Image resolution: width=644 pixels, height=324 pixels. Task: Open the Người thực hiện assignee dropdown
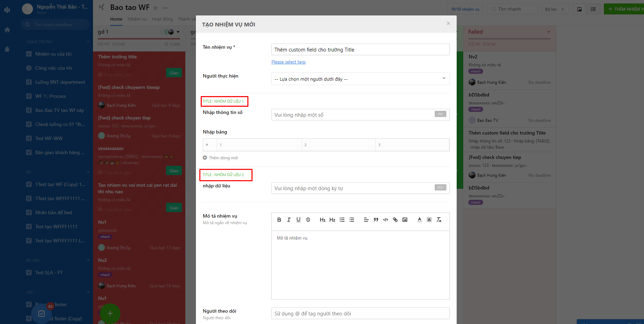361,79
